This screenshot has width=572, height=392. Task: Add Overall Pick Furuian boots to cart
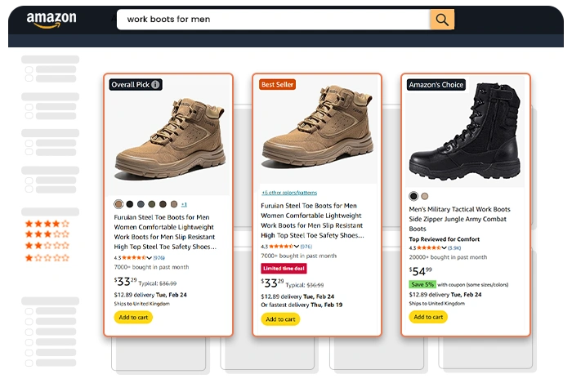tap(133, 317)
